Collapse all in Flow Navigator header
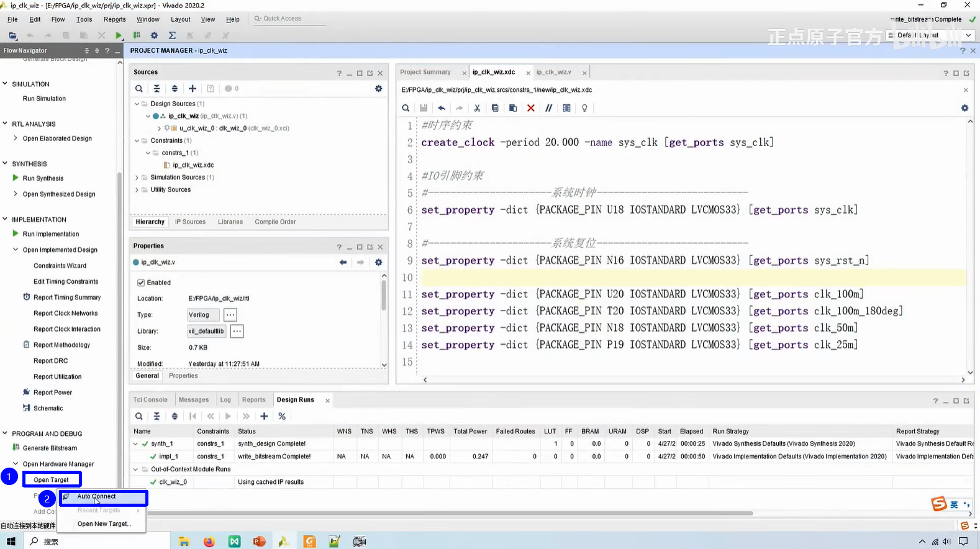The width and height of the screenshot is (980, 549). tap(86, 50)
